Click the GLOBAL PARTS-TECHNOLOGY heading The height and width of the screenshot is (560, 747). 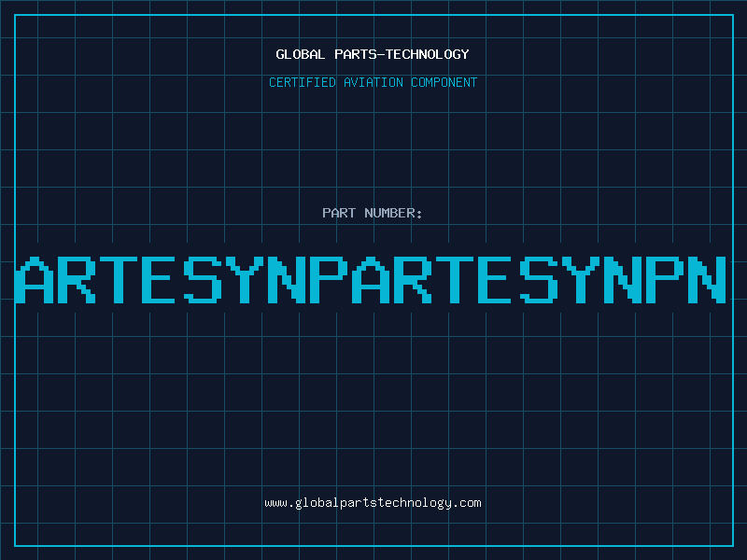point(373,54)
